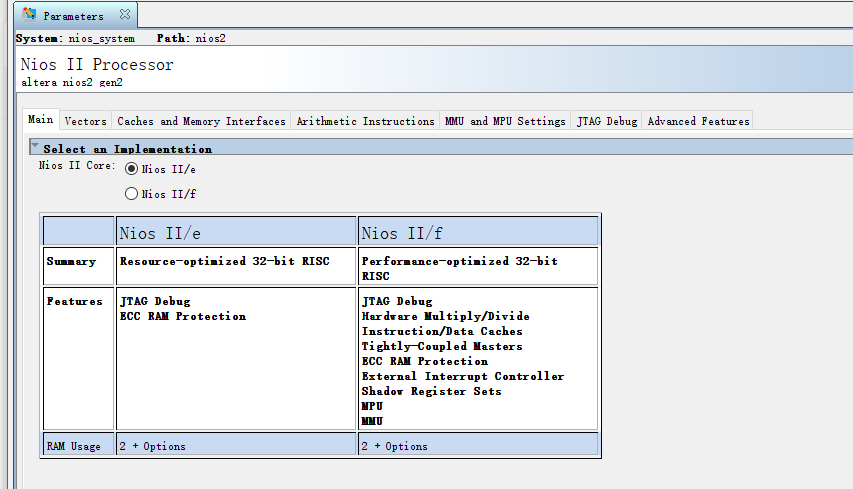The width and height of the screenshot is (853, 489).
Task: Click the Nios II/e column header
Action: (236, 231)
